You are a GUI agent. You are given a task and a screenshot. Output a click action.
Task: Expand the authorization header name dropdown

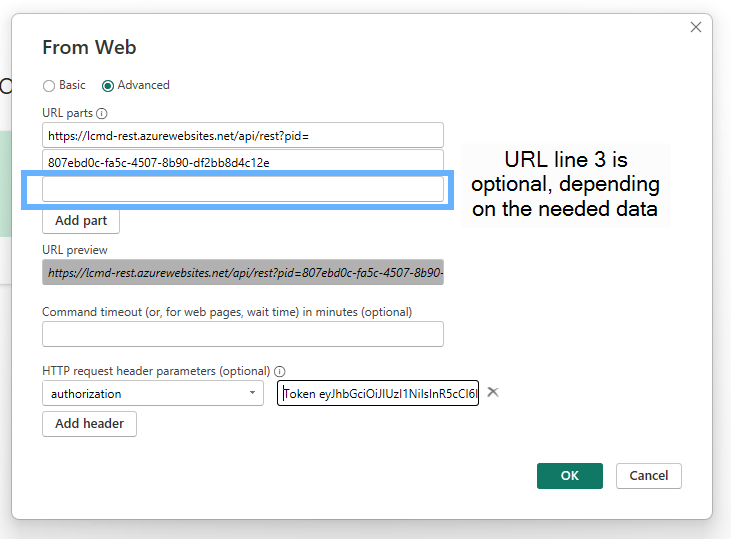250,394
